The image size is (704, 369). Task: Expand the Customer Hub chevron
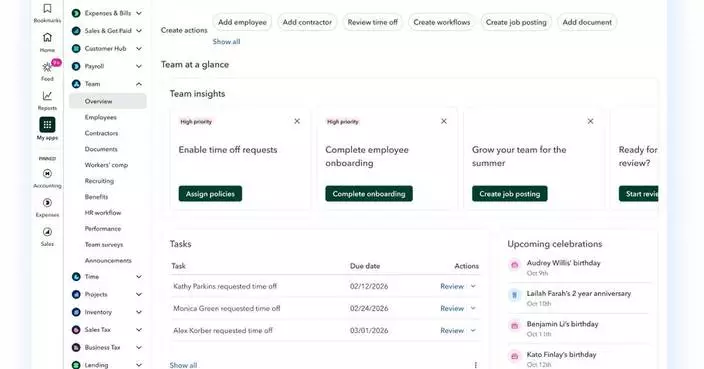(139, 48)
